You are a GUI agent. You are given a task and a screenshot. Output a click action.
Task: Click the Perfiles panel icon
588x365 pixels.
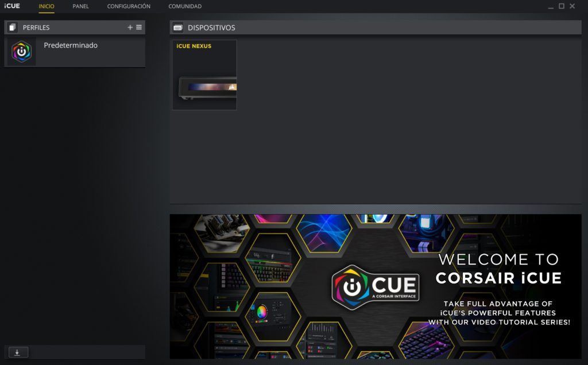13,28
